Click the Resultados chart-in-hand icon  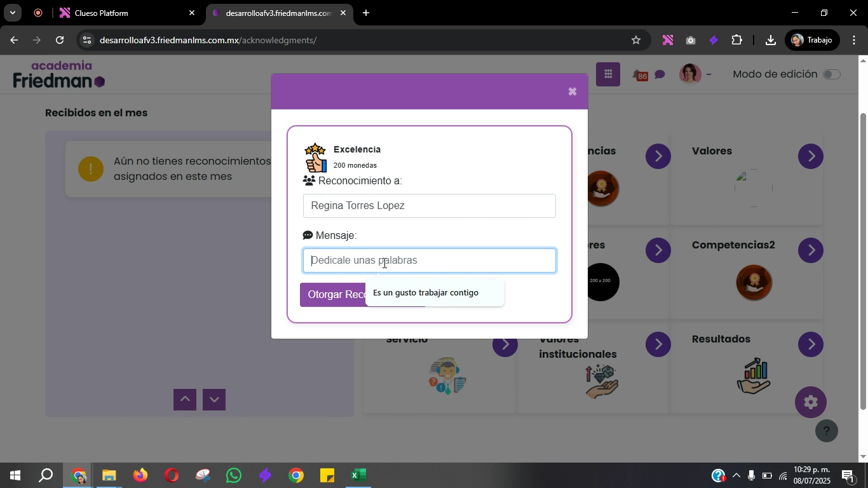(x=754, y=376)
